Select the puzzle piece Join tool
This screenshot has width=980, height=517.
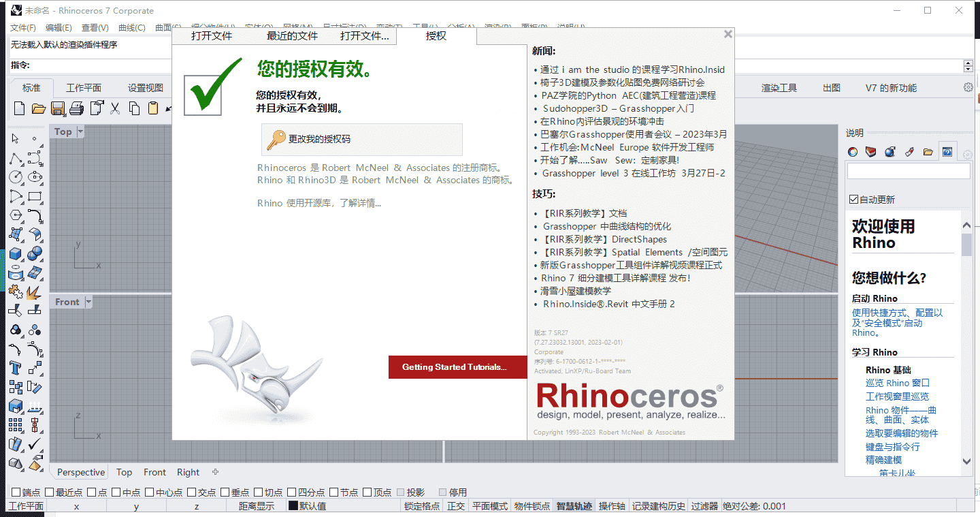[x=16, y=292]
